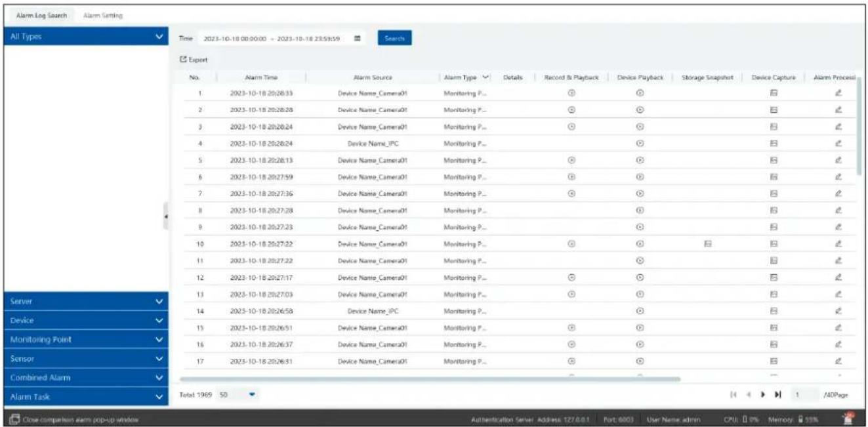Open device playback for alarm row 1
Screen dimensions: 868x427
coord(640,93)
